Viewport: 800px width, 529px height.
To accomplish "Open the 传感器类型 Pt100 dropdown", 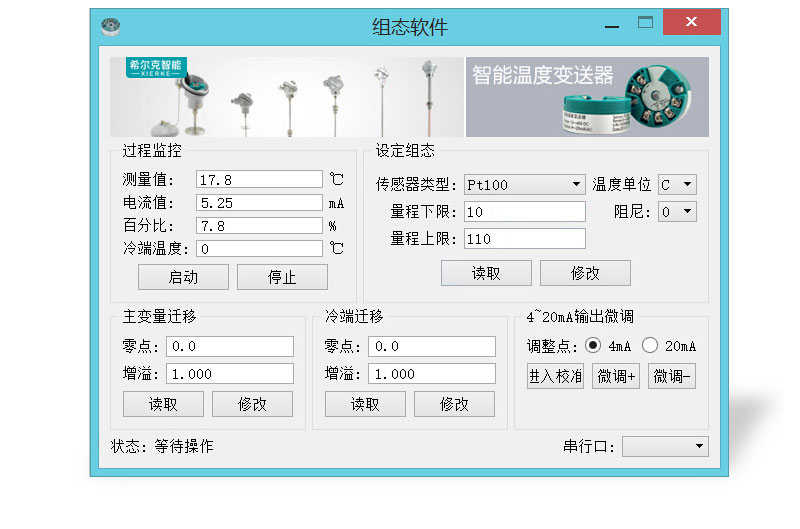I will point(524,185).
